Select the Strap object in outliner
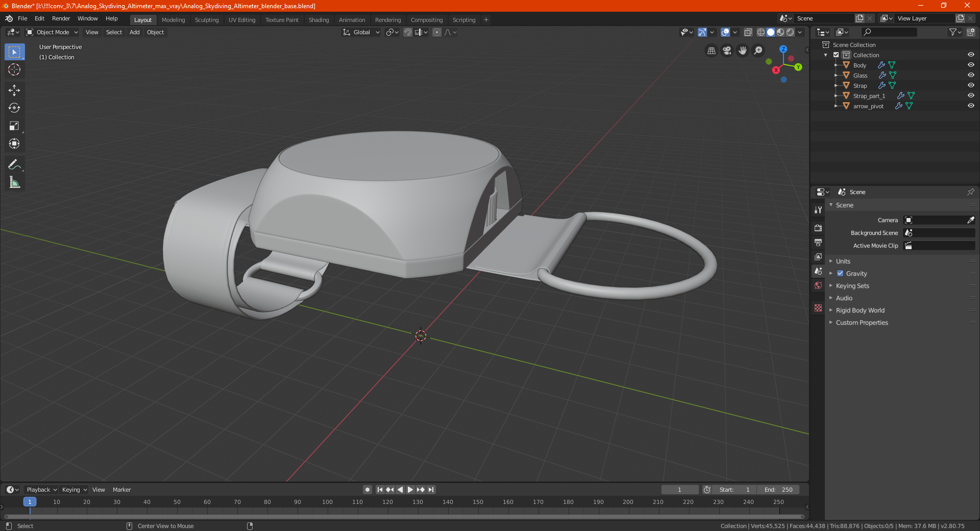The image size is (980, 531). coord(860,86)
